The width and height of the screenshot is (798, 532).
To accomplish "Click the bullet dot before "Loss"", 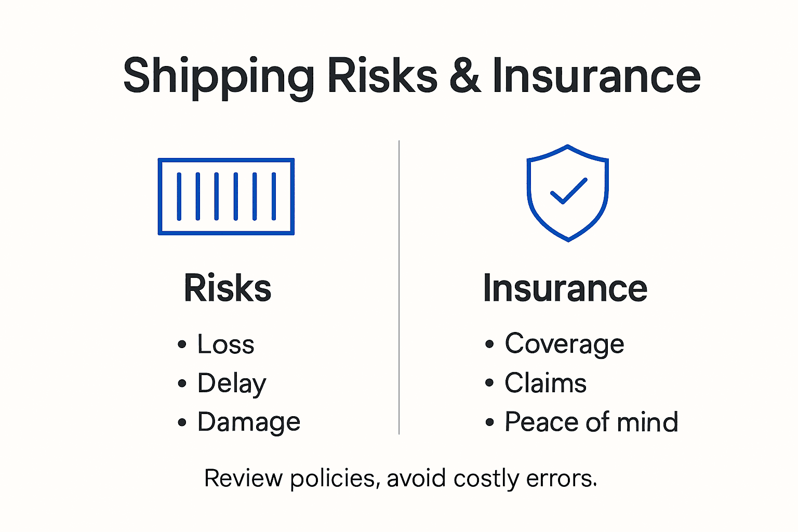I will [x=182, y=344].
